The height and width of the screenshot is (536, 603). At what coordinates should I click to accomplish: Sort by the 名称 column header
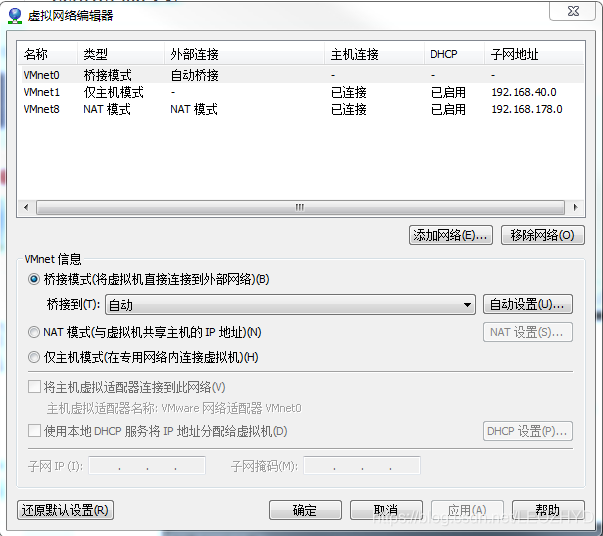point(48,54)
